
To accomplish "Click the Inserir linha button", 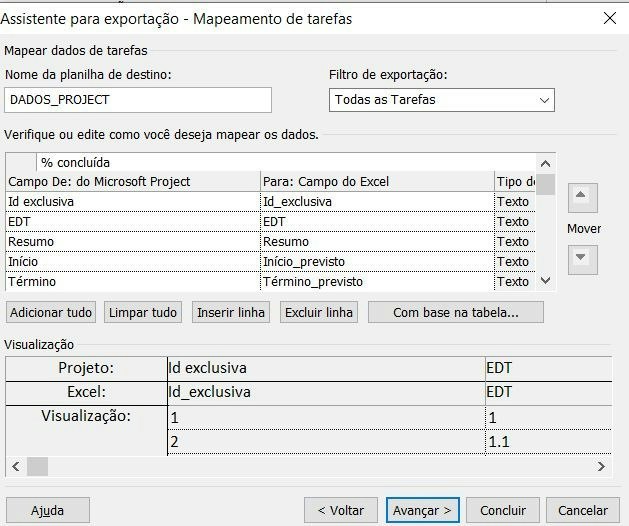I will [x=231, y=312].
